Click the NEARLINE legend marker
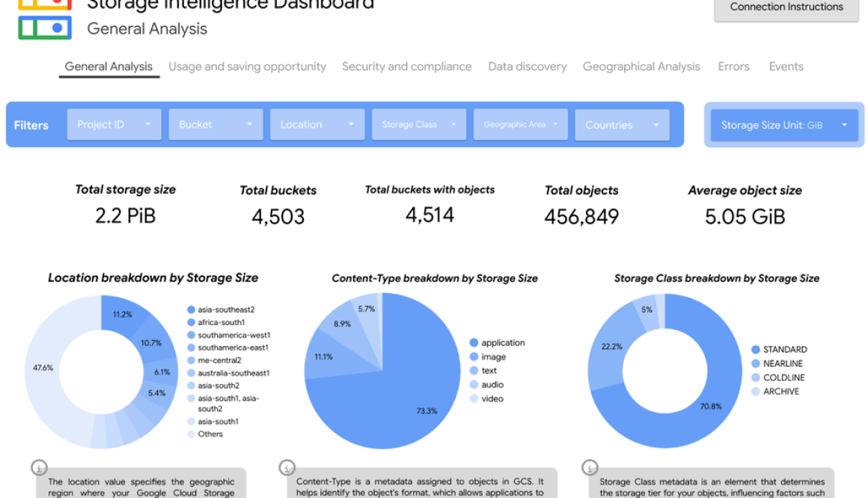868x498 pixels. point(754,363)
